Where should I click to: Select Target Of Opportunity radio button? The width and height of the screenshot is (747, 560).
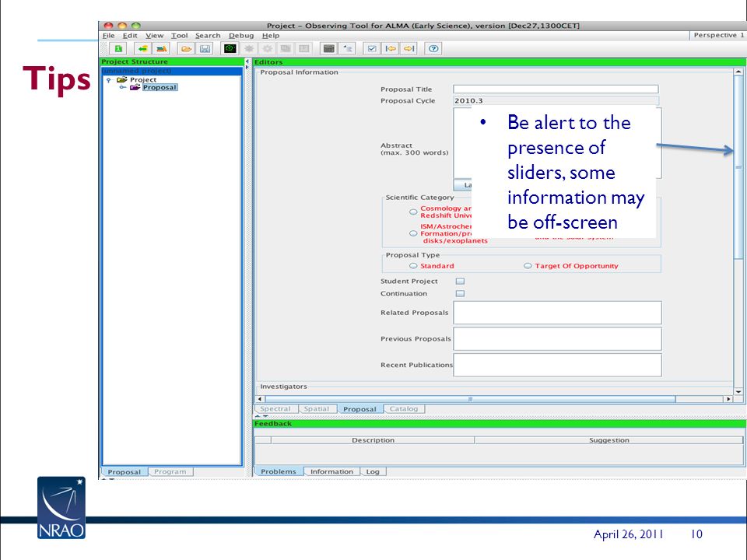528,266
